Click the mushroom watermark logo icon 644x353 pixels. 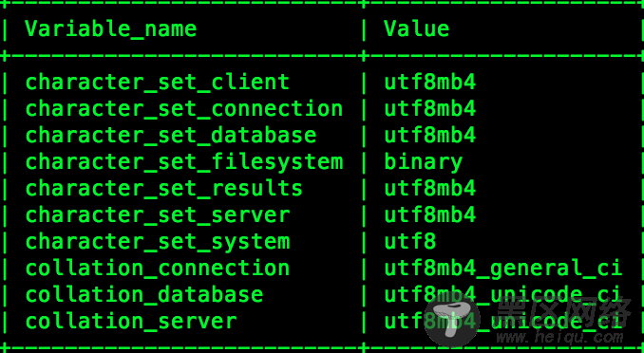[452, 320]
